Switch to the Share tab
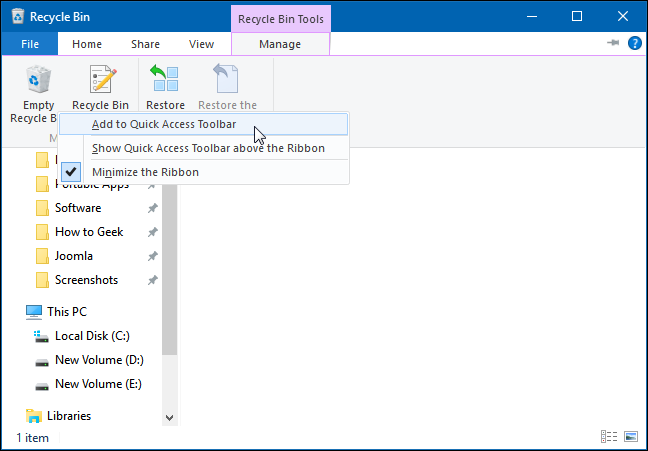This screenshot has height=451, width=648. (x=145, y=44)
